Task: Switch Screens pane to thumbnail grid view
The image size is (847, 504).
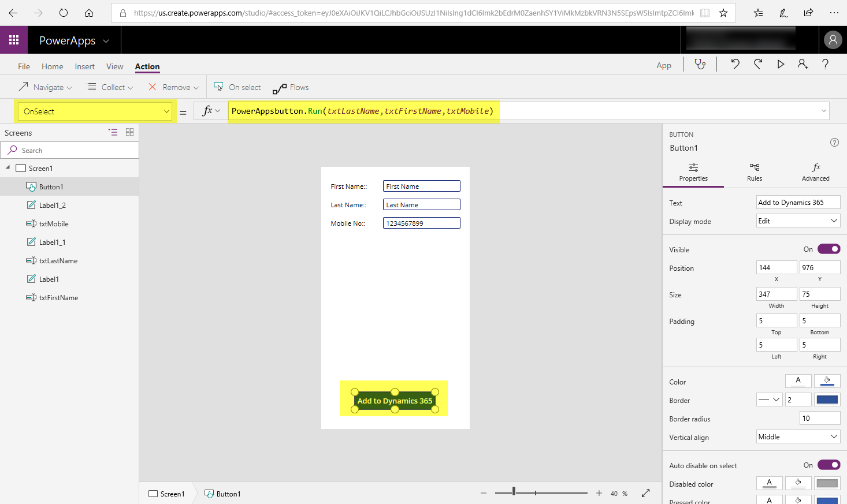Action: [x=130, y=132]
